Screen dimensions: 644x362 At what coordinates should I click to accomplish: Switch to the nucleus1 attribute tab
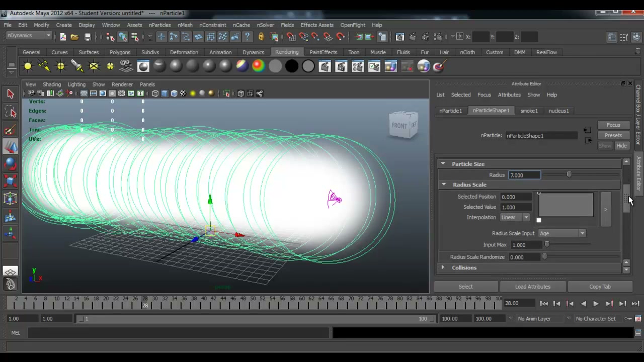[558, 111]
